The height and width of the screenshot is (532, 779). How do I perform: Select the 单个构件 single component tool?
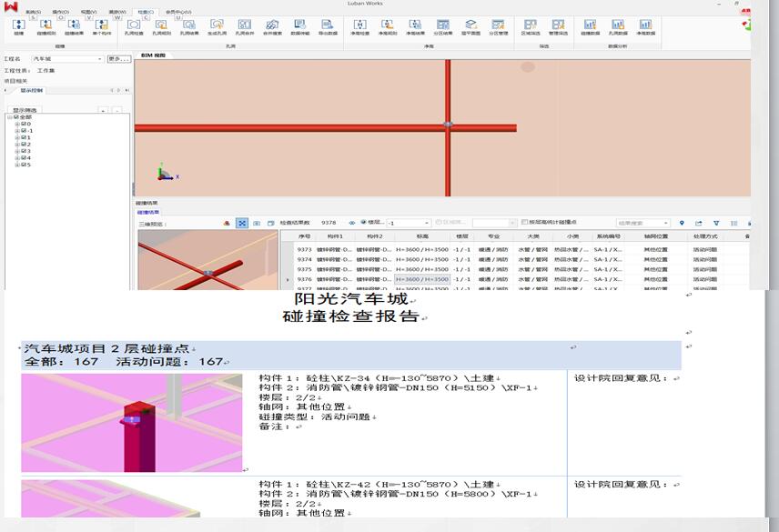click(x=101, y=26)
